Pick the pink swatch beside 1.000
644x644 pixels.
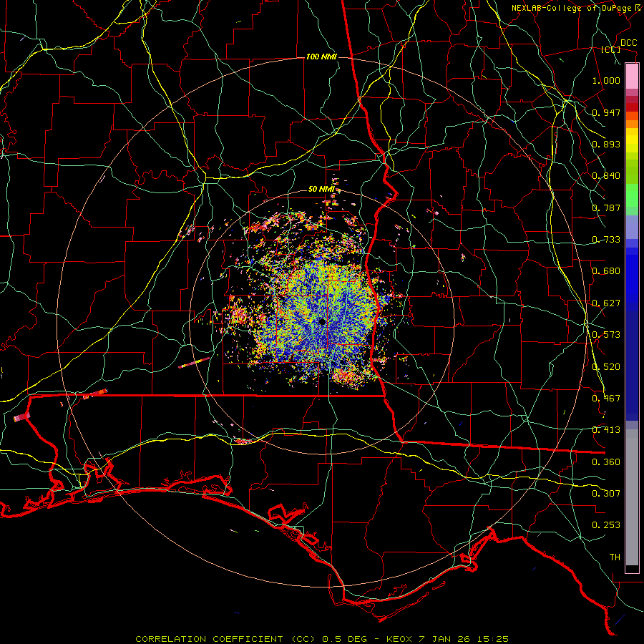[x=632, y=77]
